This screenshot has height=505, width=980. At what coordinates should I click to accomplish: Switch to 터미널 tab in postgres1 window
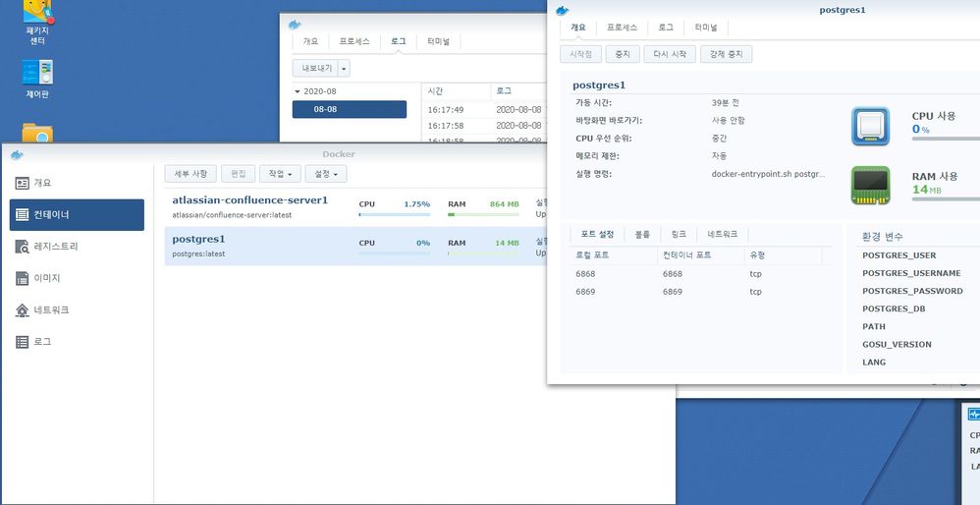(706, 28)
